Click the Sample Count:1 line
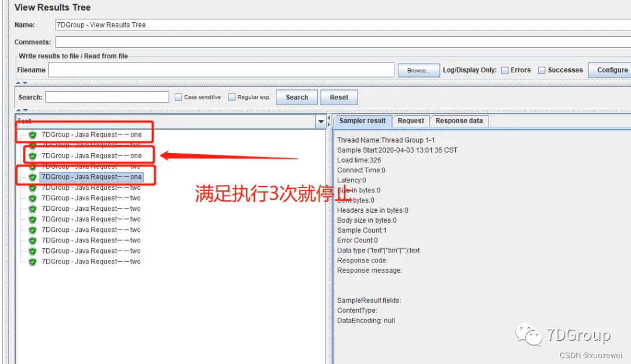Screen dimensions: 631x364 362,230
